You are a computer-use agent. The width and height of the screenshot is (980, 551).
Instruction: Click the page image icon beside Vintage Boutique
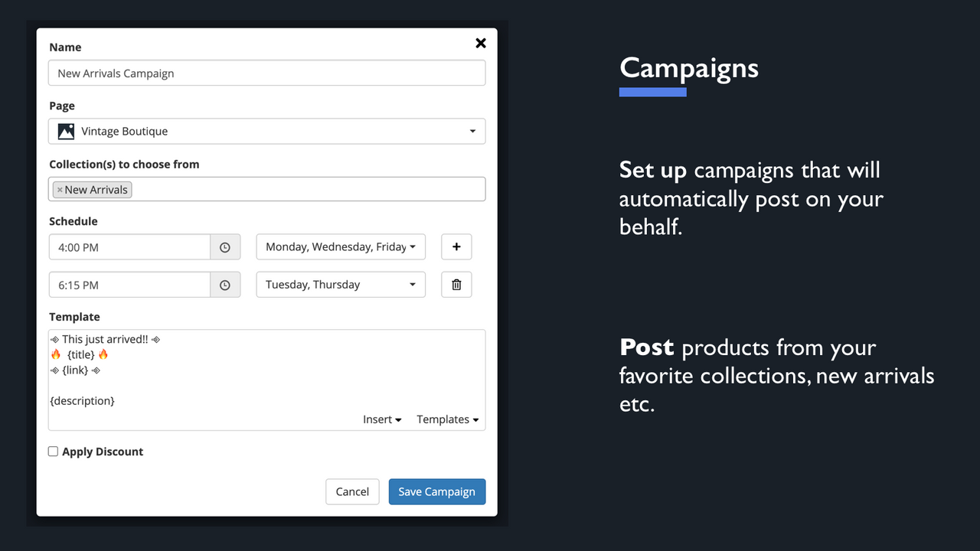point(65,131)
